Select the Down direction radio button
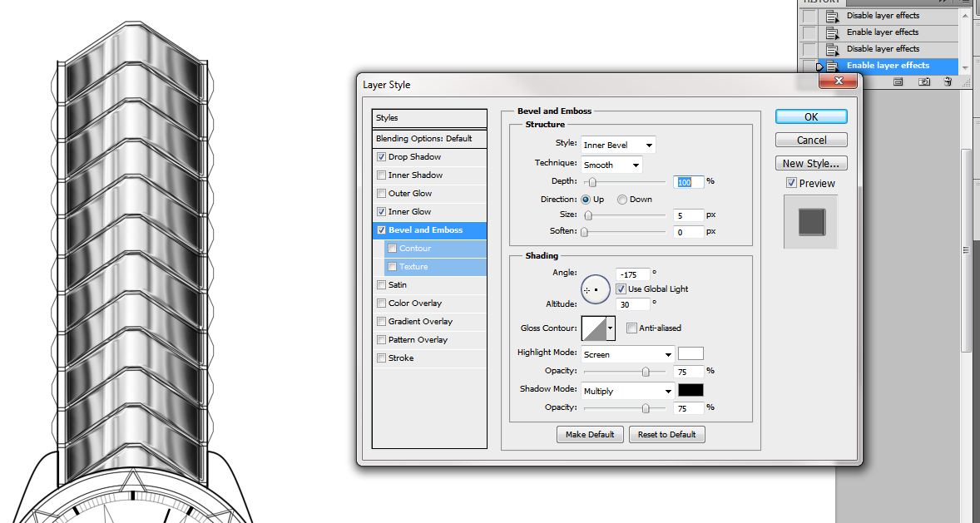Screen dimensions: 980x523 [x=622, y=200]
